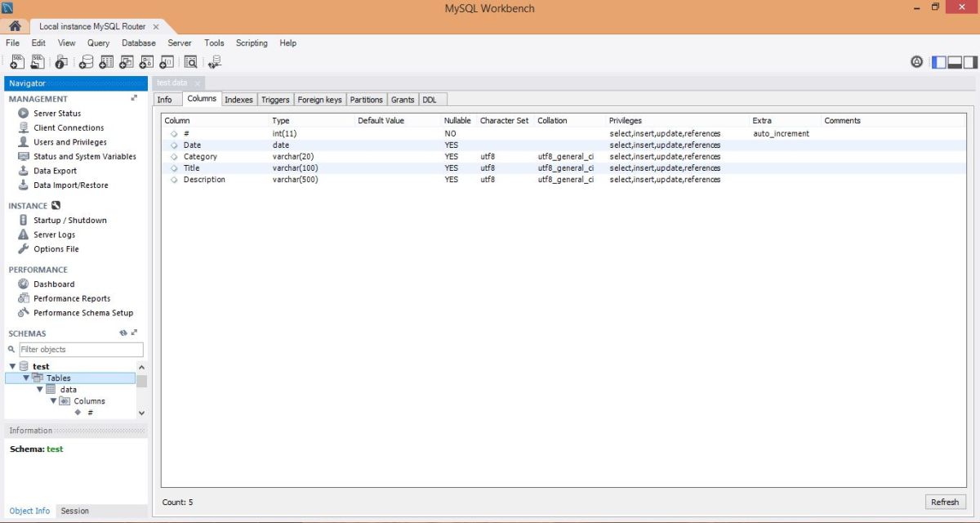Click schema tree scrollbar up arrow
Screen dimensions: 980x523
tap(142, 368)
